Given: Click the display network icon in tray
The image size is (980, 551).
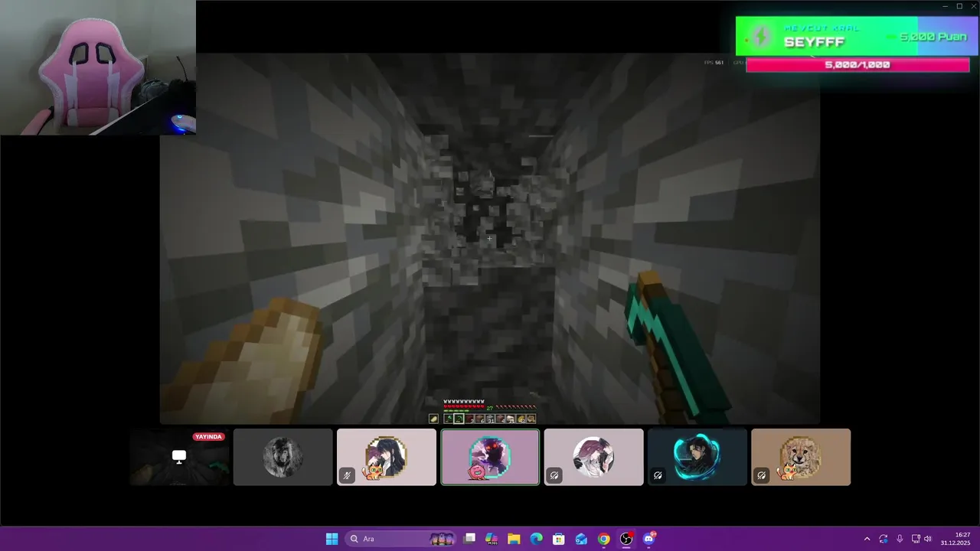Looking at the screenshot, I should (916, 539).
